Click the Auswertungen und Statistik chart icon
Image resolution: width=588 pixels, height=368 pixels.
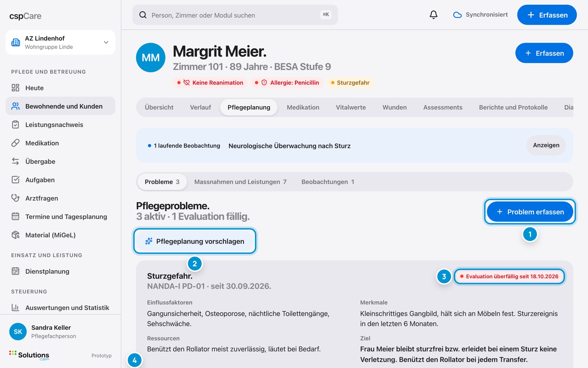click(15, 307)
